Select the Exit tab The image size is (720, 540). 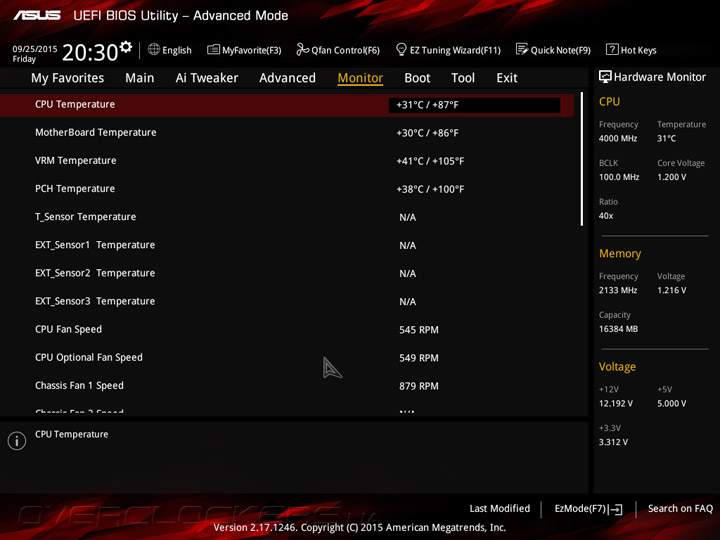click(506, 78)
